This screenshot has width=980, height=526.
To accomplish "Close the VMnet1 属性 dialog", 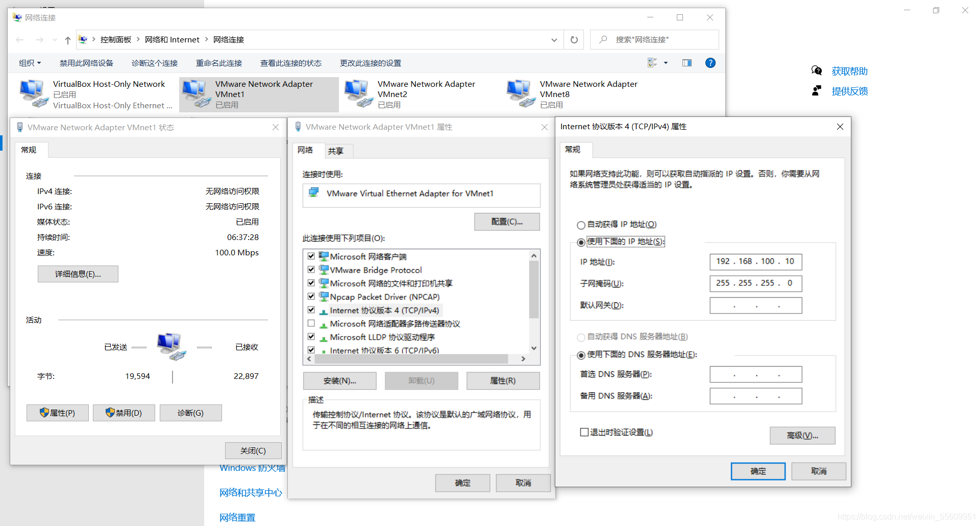I will pos(545,127).
